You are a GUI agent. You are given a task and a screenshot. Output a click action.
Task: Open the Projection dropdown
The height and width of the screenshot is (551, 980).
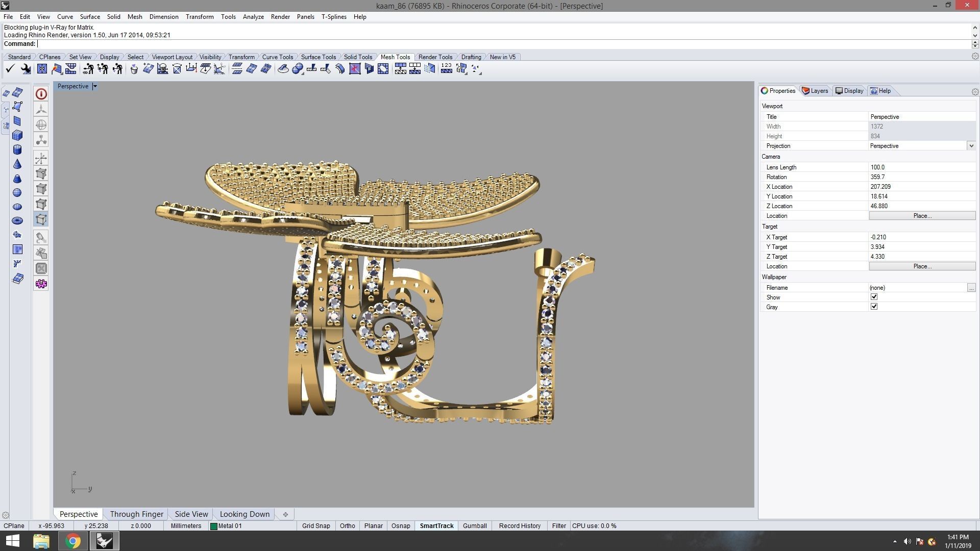click(x=971, y=146)
